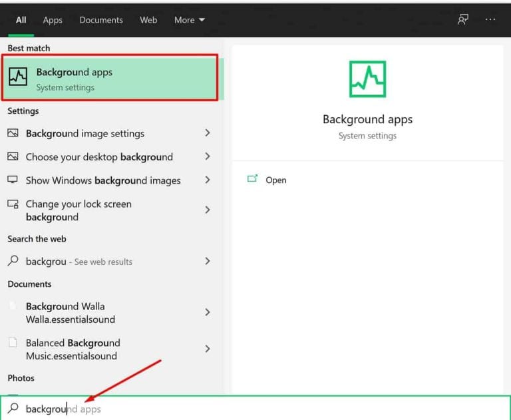Click the magnifier icon in search box
This screenshot has width=511, height=420.
coord(13,407)
